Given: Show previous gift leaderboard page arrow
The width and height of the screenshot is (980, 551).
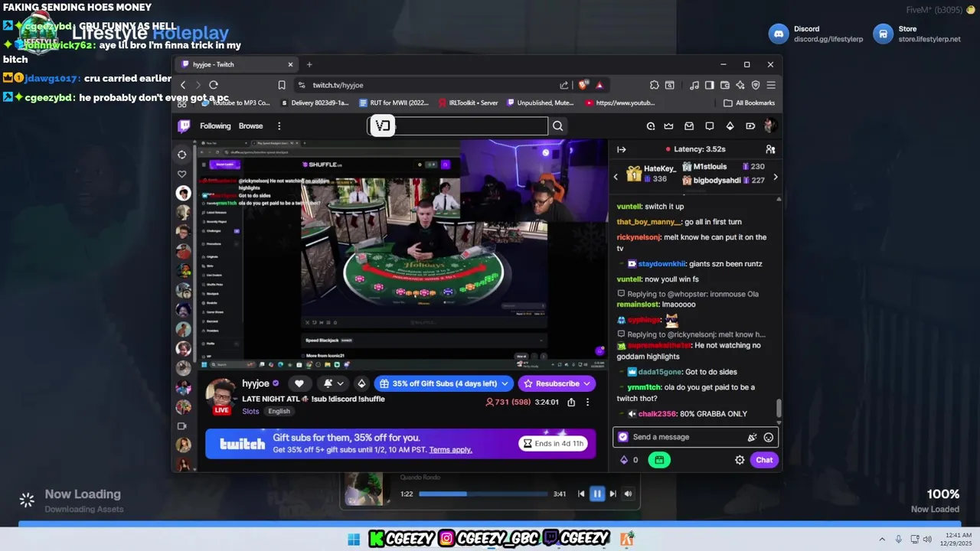Looking at the screenshot, I should click(x=616, y=177).
